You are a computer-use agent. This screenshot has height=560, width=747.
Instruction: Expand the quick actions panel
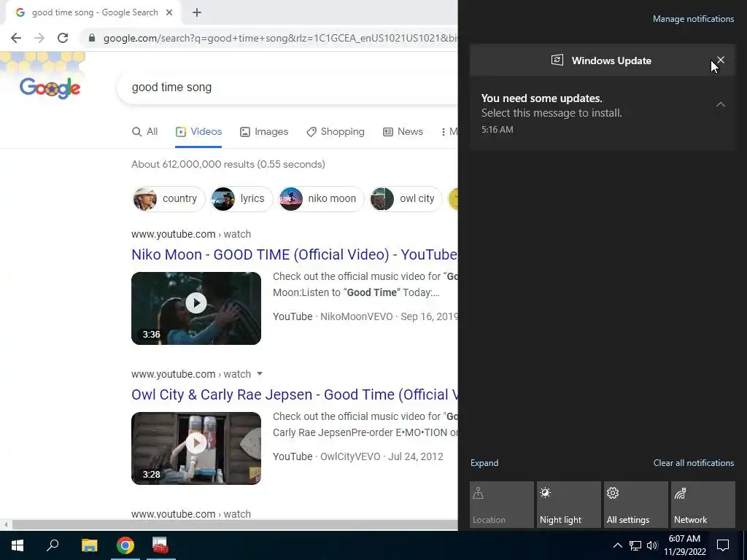point(484,463)
